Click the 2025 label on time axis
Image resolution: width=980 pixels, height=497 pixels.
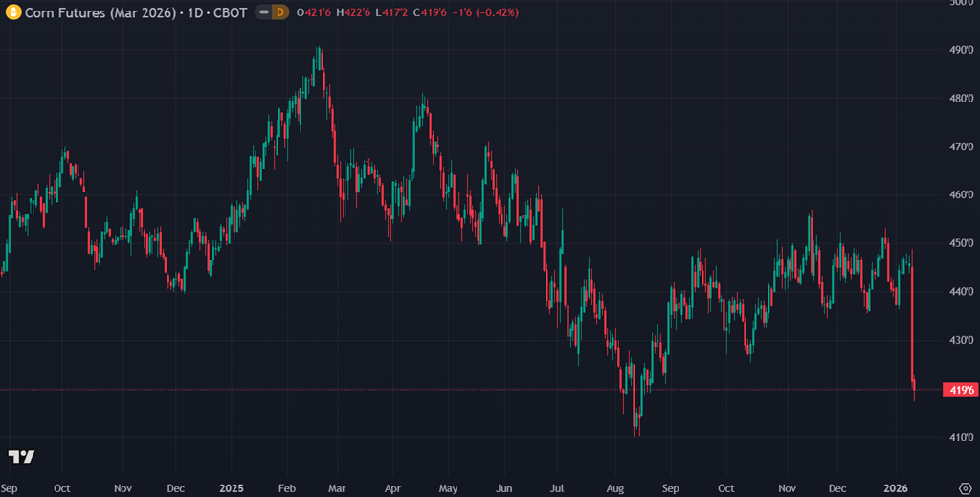(230, 487)
